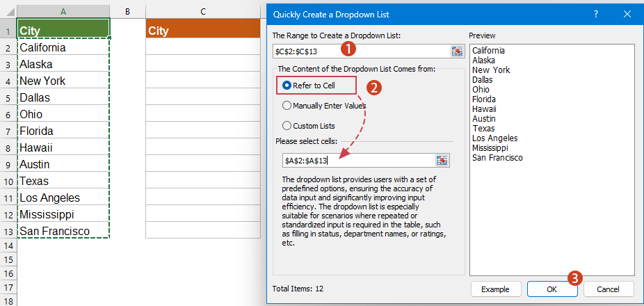
Task: Click empty cell B1 in spreadsheet
Action: (127, 30)
